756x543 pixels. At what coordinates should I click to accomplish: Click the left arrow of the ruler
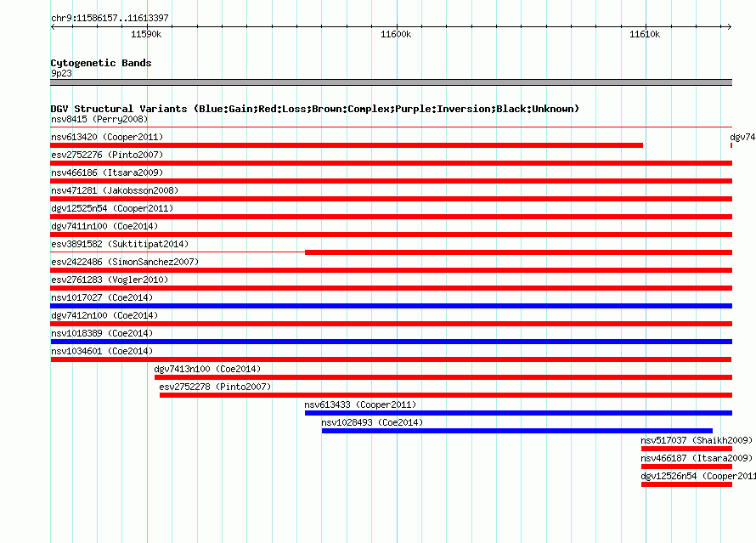(53, 26)
